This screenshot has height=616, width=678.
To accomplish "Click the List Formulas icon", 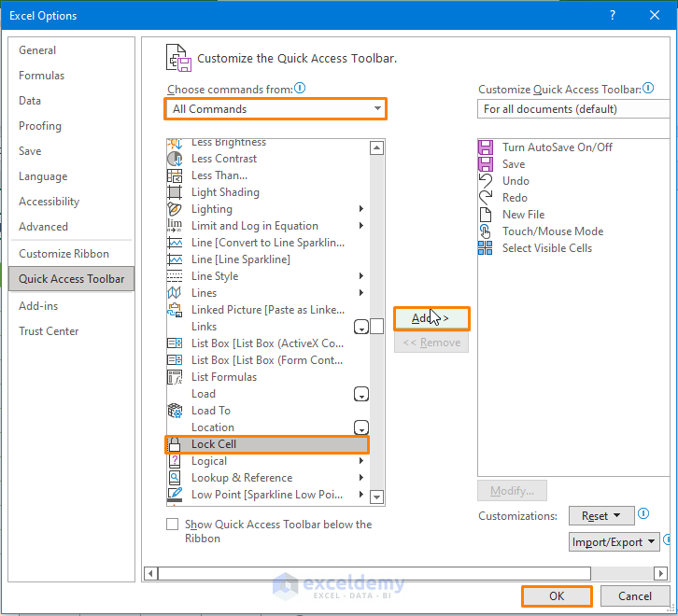I will pos(175,377).
